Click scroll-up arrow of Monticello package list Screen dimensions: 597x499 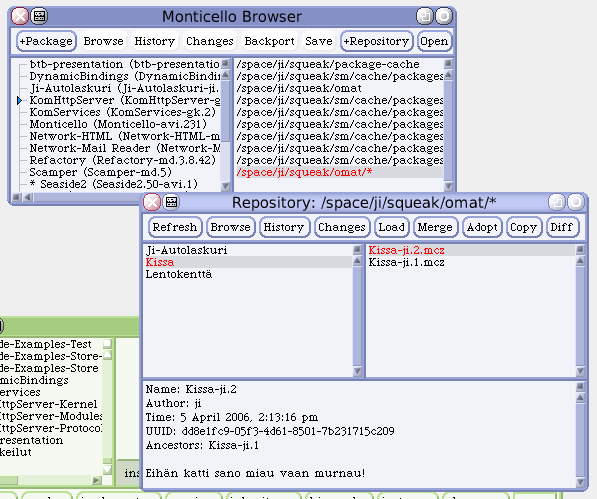pyautogui.click(x=225, y=75)
